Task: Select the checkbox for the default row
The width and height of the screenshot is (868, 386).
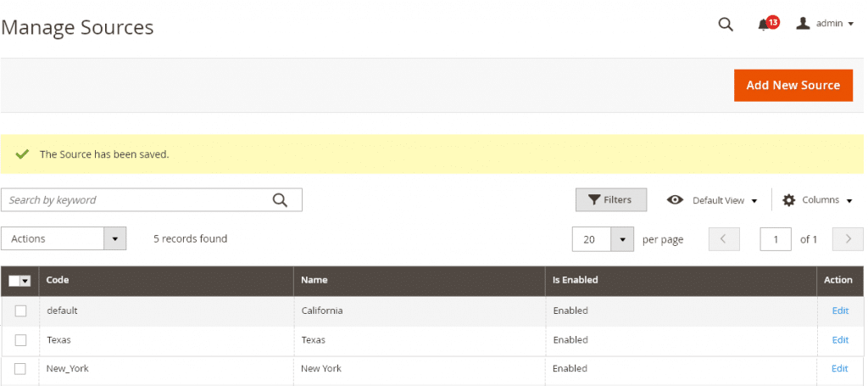Action: pyautogui.click(x=20, y=310)
